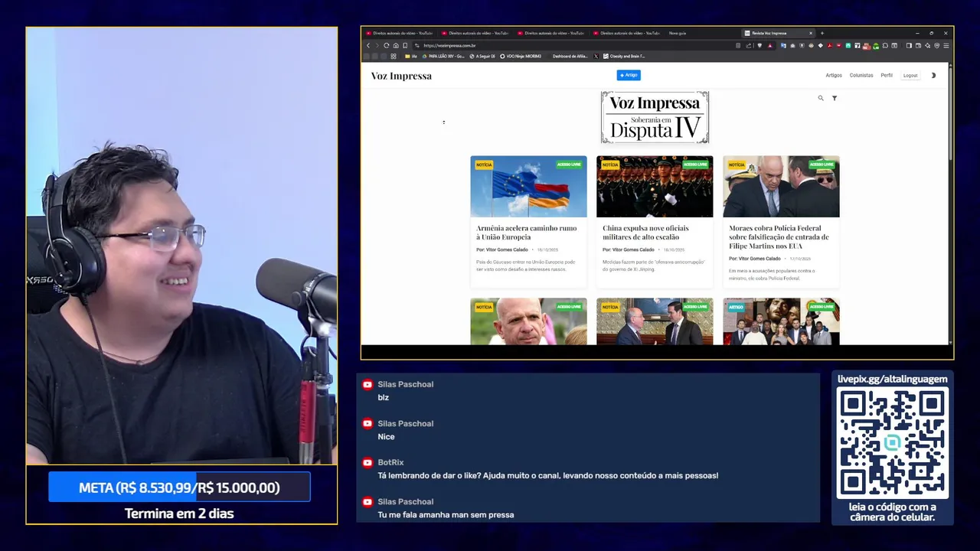The image size is (980, 551).
Task: Click the 'META (R$ 8.530,99/R$ 15.000,00)' progress bar
Action: pyautogui.click(x=179, y=487)
